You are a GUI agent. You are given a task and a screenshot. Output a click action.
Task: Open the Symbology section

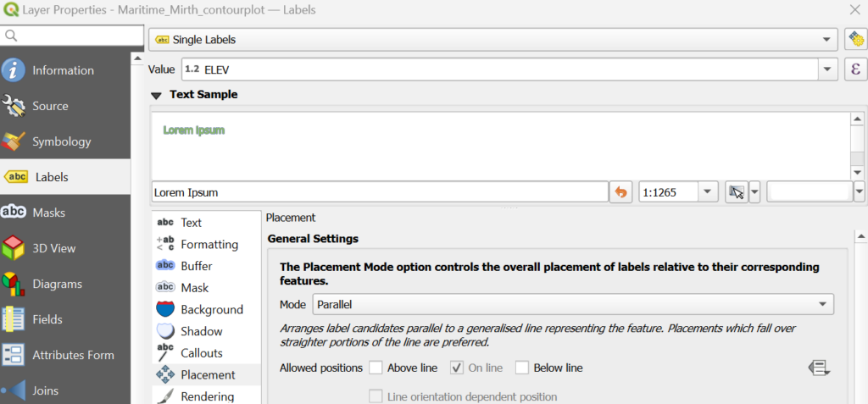click(61, 141)
